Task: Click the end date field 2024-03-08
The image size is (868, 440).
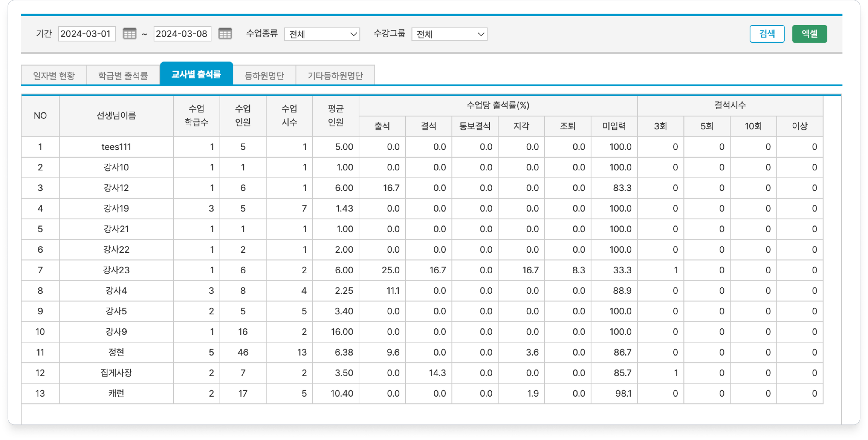Action: pyautogui.click(x=182, y=34)
